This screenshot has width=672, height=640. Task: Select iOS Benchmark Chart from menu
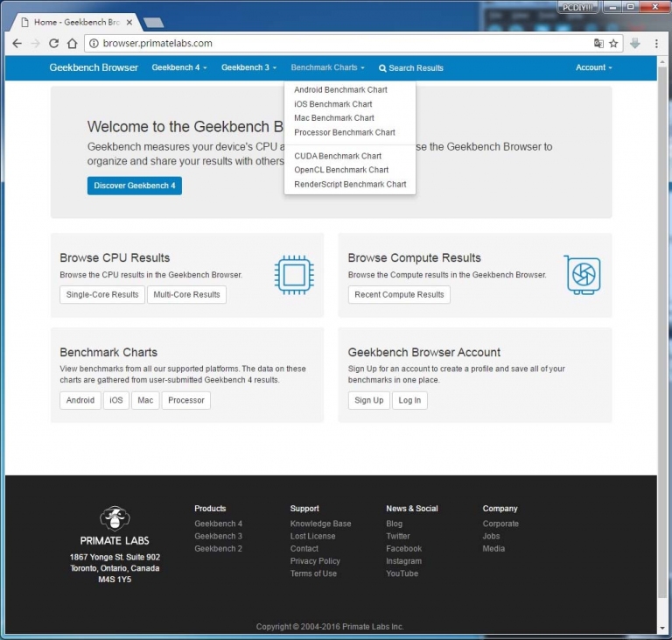coord(333,104)
